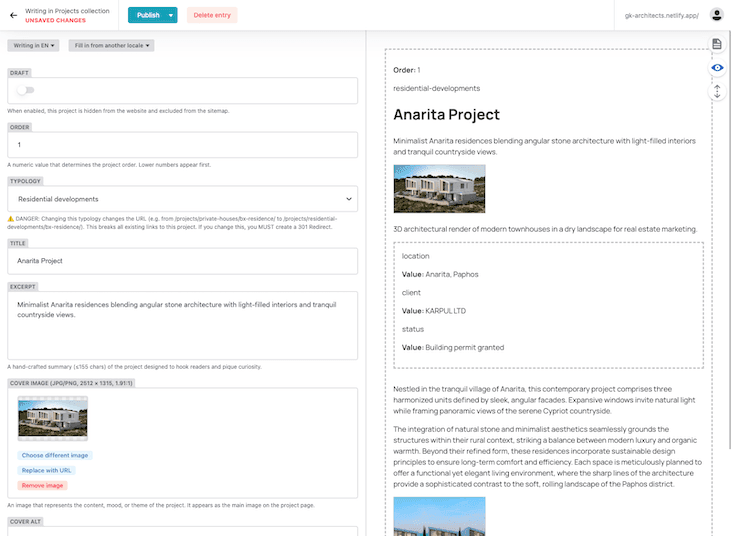Screen dimensions: 731x536
Task: Click the COVER ALT field label
Action: pos(25,522)
